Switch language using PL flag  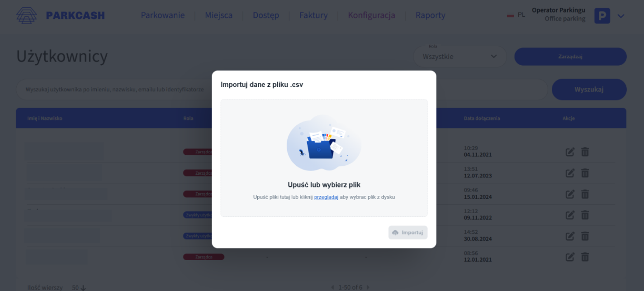[x=510, y=15]
